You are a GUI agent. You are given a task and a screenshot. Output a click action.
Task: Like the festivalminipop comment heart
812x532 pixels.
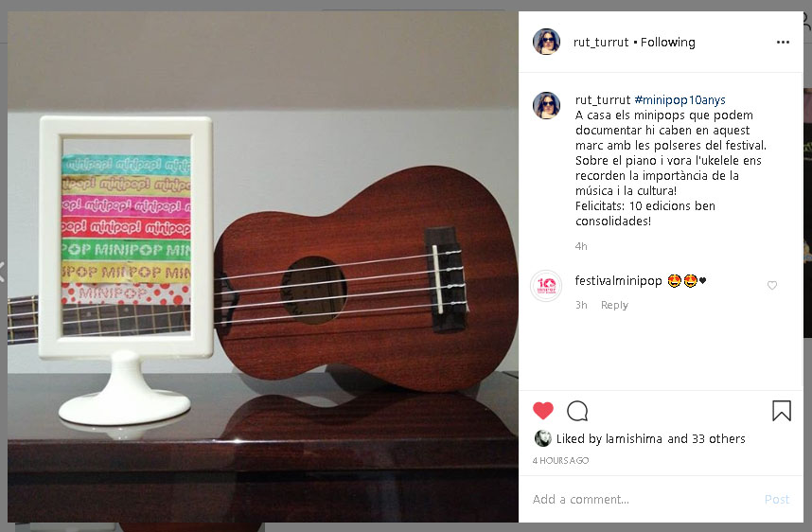pos(771,286)
